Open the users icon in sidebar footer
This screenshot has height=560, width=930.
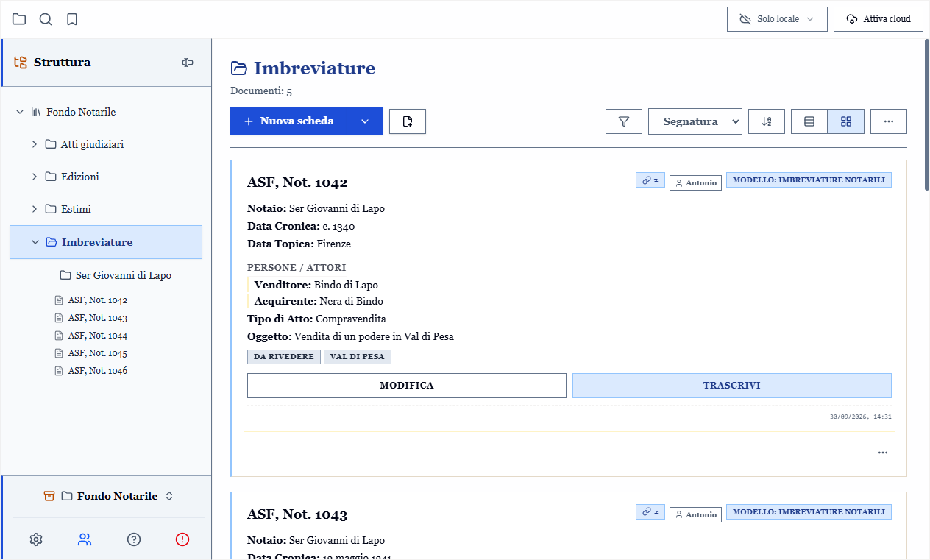tap(85, 539)
